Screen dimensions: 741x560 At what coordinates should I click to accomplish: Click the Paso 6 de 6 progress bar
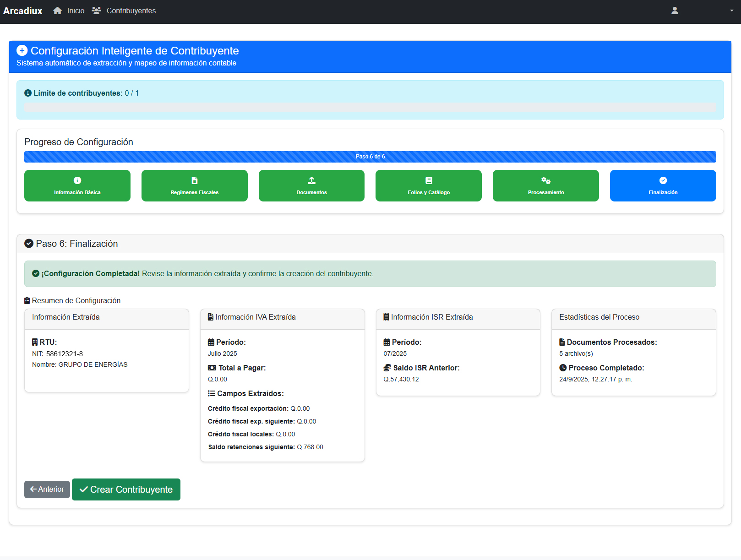[x=370, y=156]
